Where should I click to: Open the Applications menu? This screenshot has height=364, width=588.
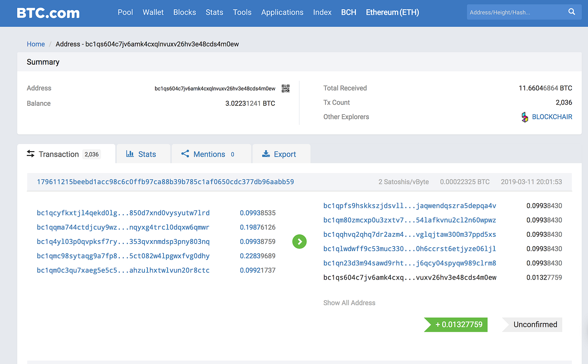tap(282, 12)
